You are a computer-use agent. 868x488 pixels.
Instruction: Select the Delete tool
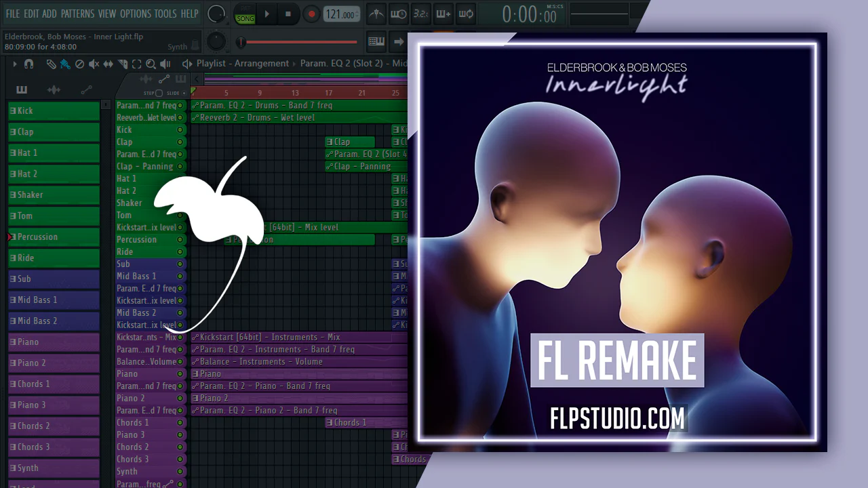pos(79,64)
